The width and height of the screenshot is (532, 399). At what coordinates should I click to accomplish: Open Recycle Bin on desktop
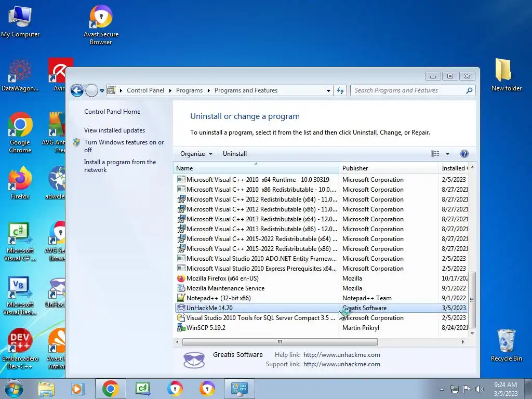506,345
